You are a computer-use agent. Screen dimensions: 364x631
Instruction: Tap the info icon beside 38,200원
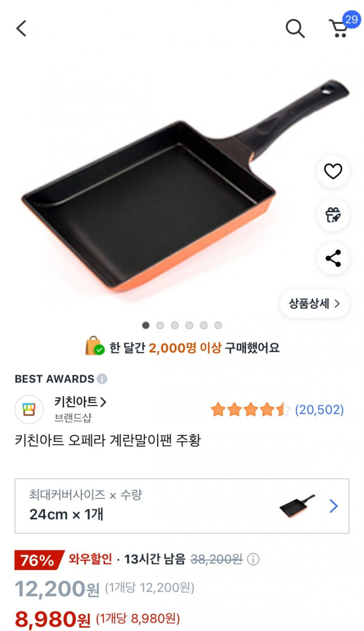[x=253, y=559]
